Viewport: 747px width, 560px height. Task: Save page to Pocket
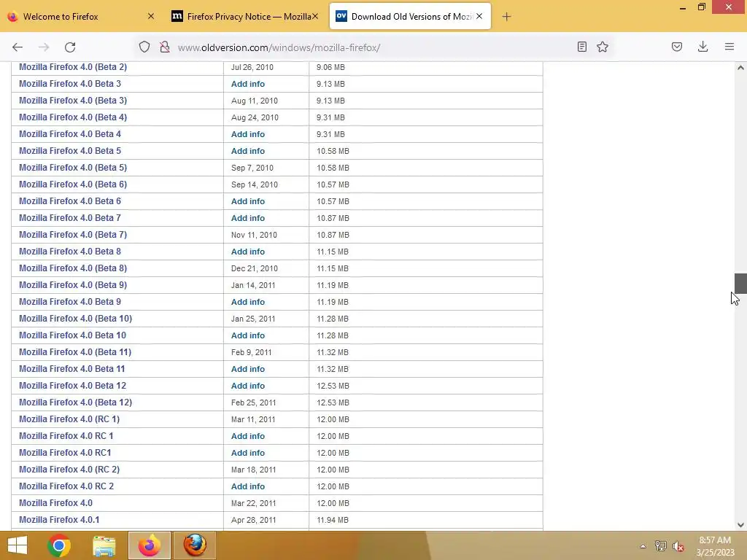(x=677, y=47)
